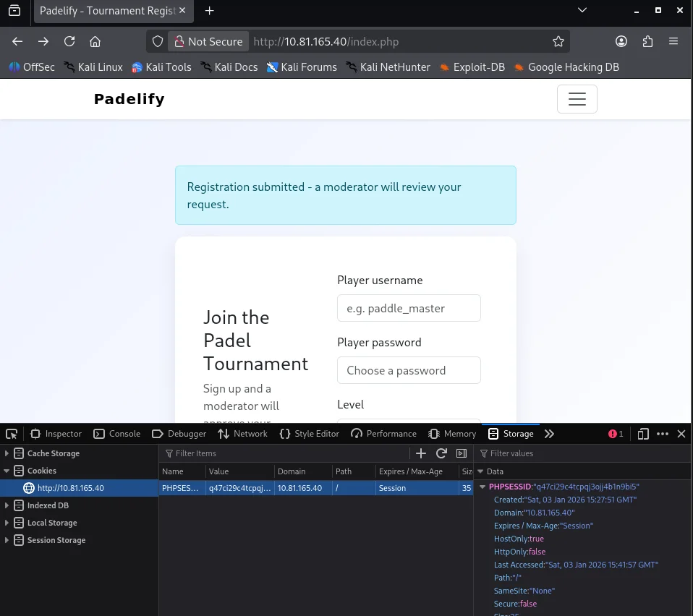Expand the Local Storage tree node
693x616 pixels.
click(x=7, y=523)
